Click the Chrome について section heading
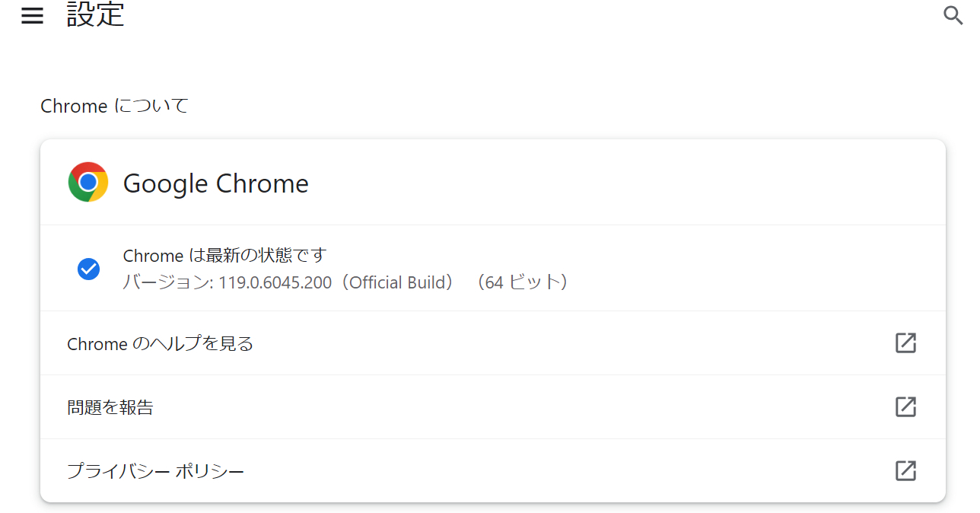The image size is (980, 513). [x=114, y=106]
